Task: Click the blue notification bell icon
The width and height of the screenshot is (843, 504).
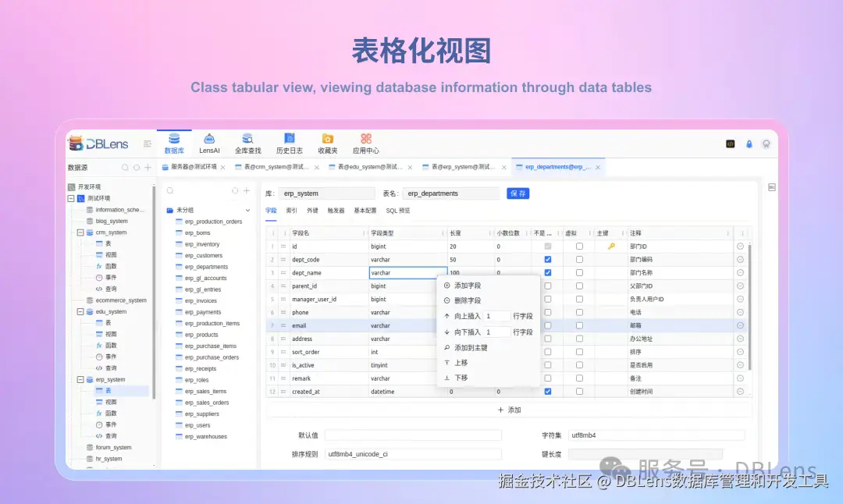Action: pyautogui.click(x=749, y=144)
